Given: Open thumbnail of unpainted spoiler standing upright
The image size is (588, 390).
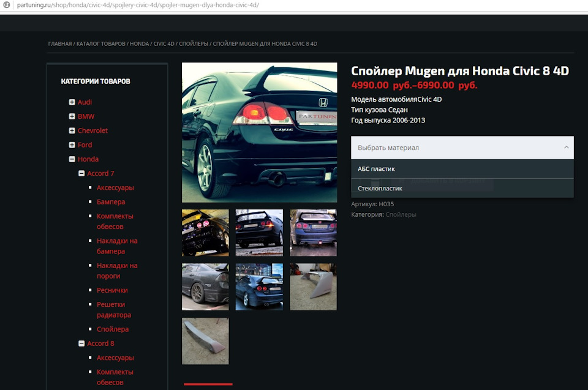Looking at the screenshot, I should [313, 287].
